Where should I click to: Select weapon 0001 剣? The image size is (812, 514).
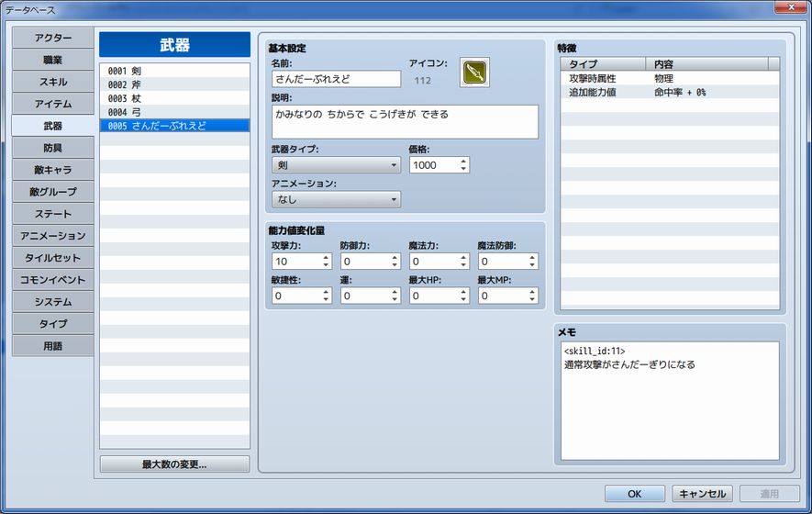(174, 71)
